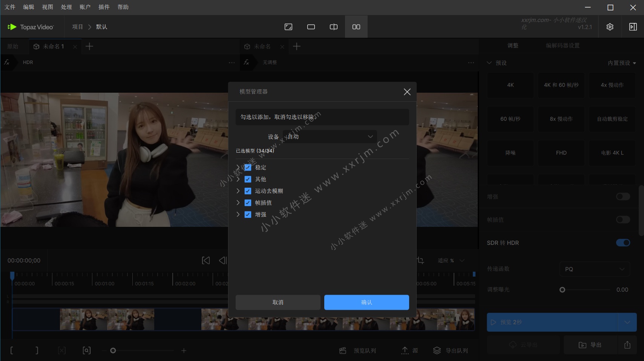Screen dimensions: 644x361
Task: Jump to the start of the video
Action: click(x=206, y=260)
